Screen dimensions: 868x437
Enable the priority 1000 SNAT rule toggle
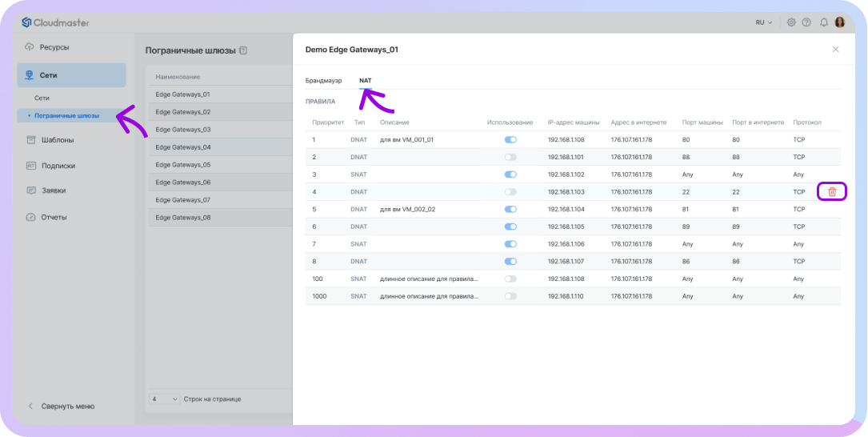pos(510,296)
